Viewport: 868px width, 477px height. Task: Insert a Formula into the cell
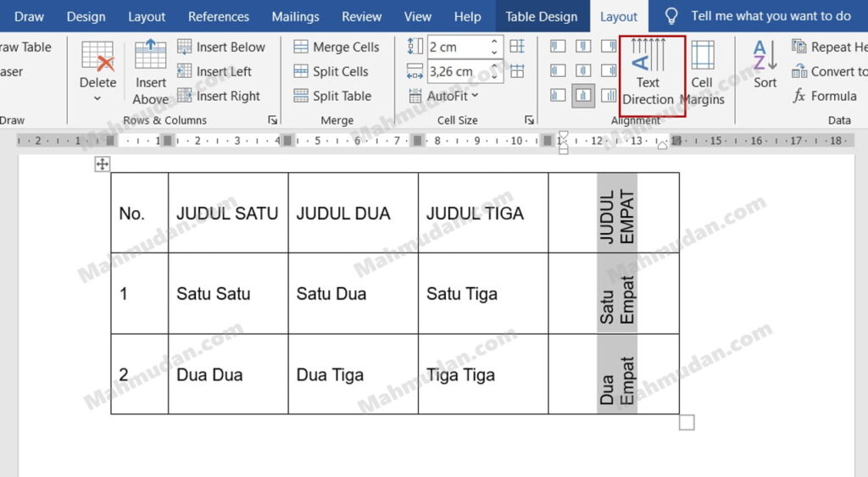click(825, 97)
